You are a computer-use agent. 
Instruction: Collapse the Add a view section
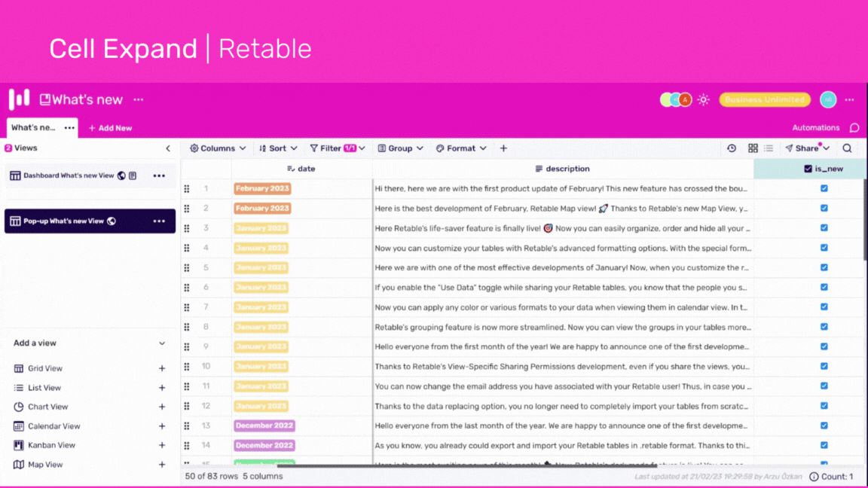click(162, 343)
